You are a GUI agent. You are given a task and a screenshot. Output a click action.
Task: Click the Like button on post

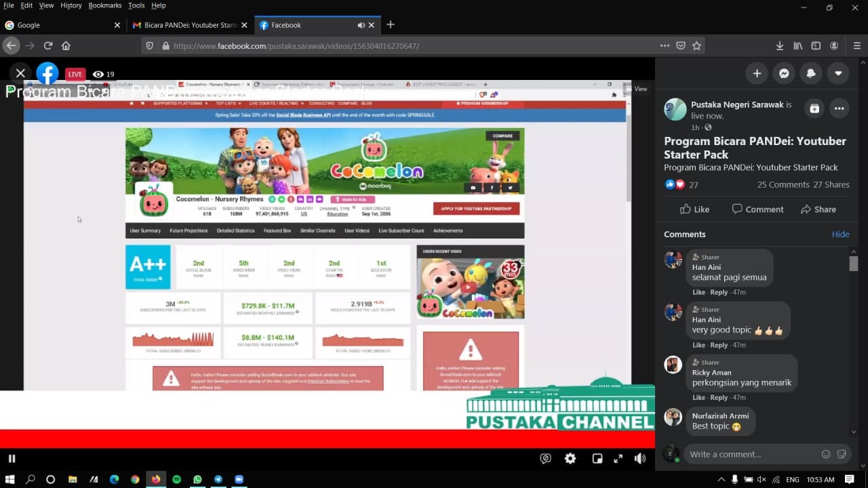[x=694, y=209]
